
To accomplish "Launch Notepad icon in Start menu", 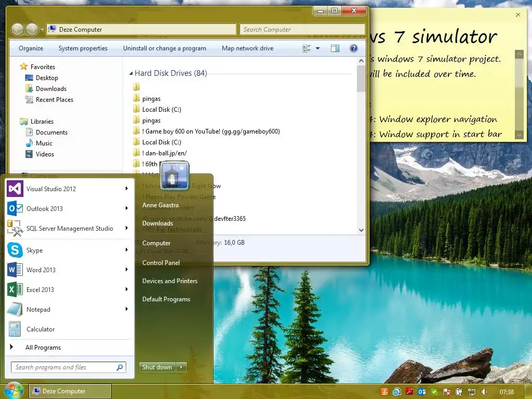I will (x=15, y=309).
